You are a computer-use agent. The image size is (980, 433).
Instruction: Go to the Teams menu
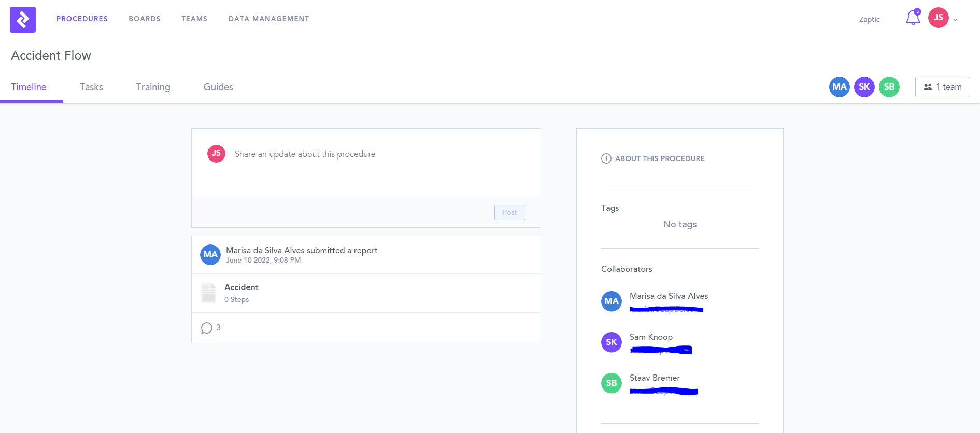click(x=194, y=19)
